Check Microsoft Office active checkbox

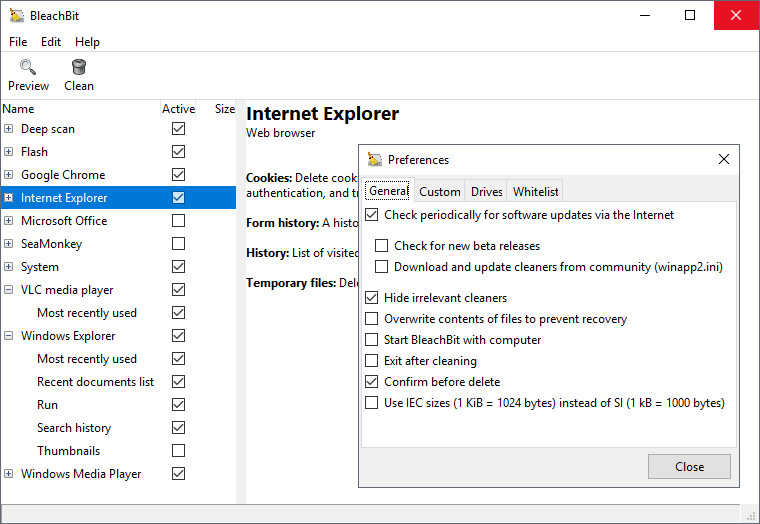pyautogui.click(x=178, y=221)
